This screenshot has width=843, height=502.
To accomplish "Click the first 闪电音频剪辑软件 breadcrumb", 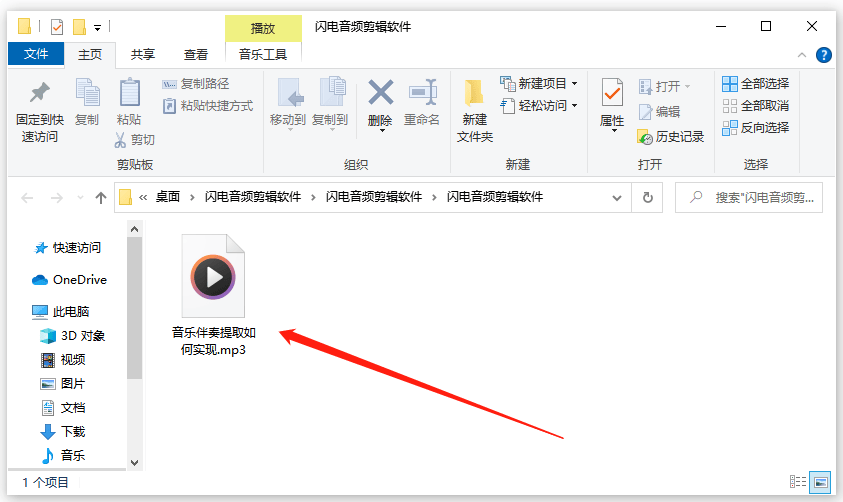I will tap(253, 197).
